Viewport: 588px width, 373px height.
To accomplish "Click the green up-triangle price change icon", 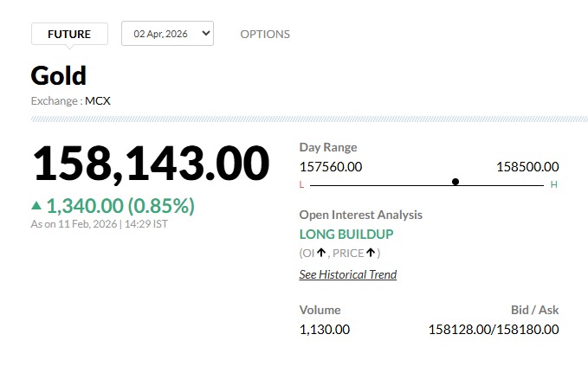I will click(x=36, y=206).
